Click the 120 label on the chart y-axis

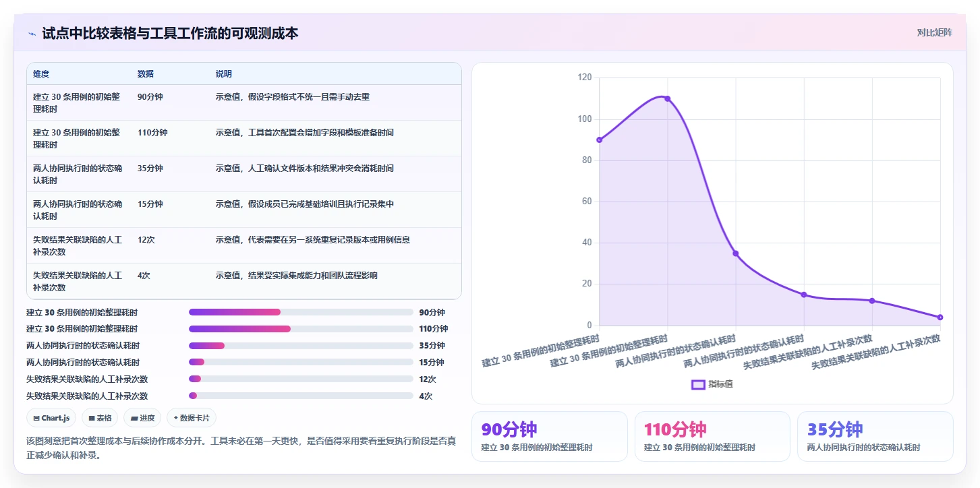pyautogui.click(x=585, y=78)
